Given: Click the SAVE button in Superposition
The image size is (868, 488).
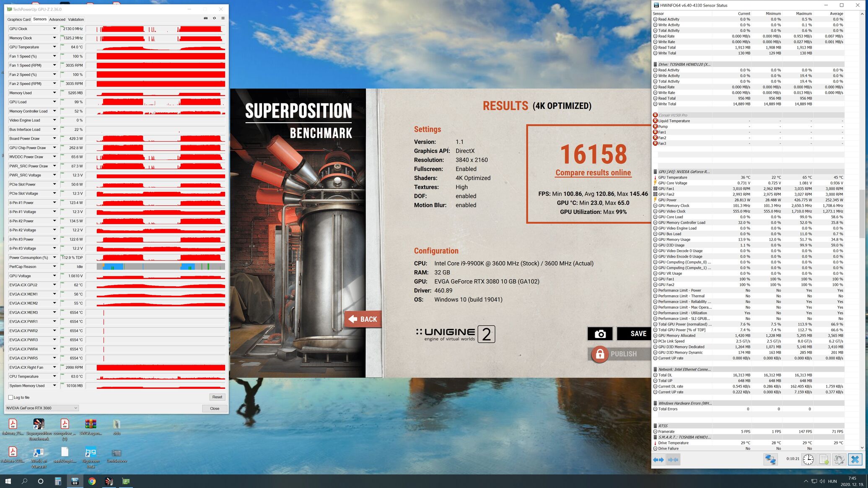Looking at the screenshot, I should tap(634, 333).
